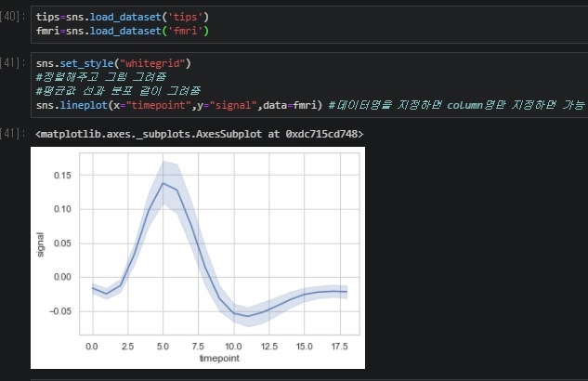Click the sns.set_style whitegrid line

tap(113, 63)
